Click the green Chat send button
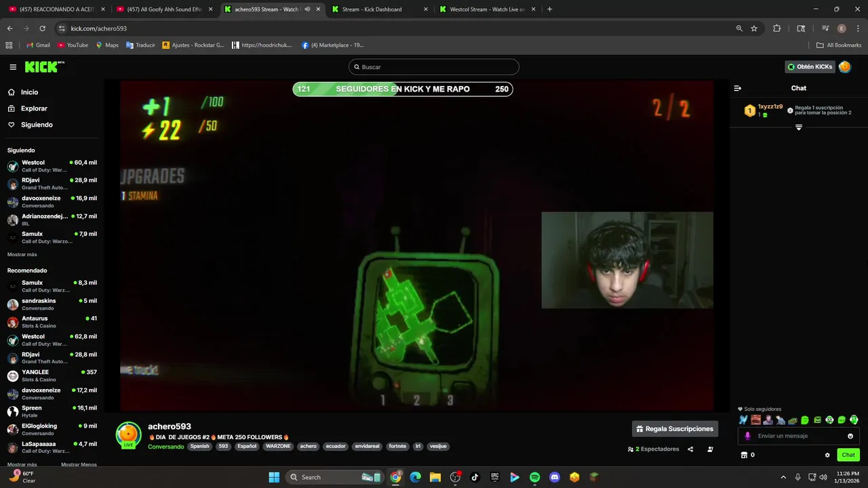 848,455
